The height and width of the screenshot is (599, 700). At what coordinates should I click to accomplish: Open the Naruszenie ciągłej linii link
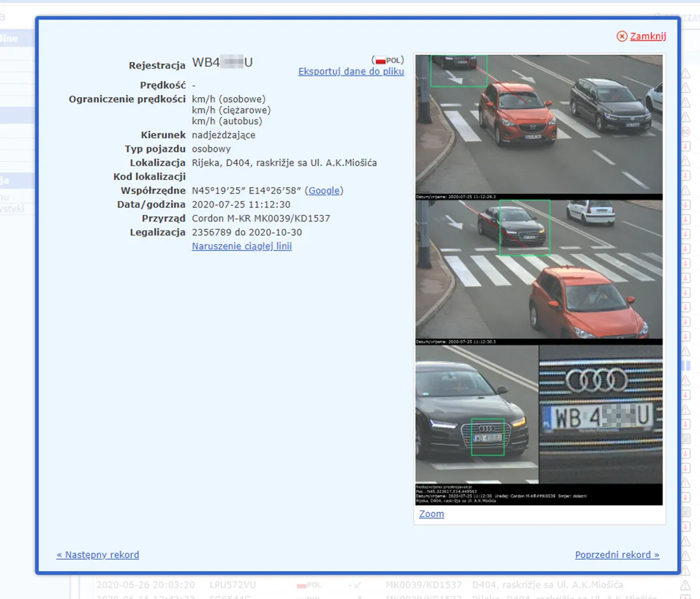[x=242, y=246]
